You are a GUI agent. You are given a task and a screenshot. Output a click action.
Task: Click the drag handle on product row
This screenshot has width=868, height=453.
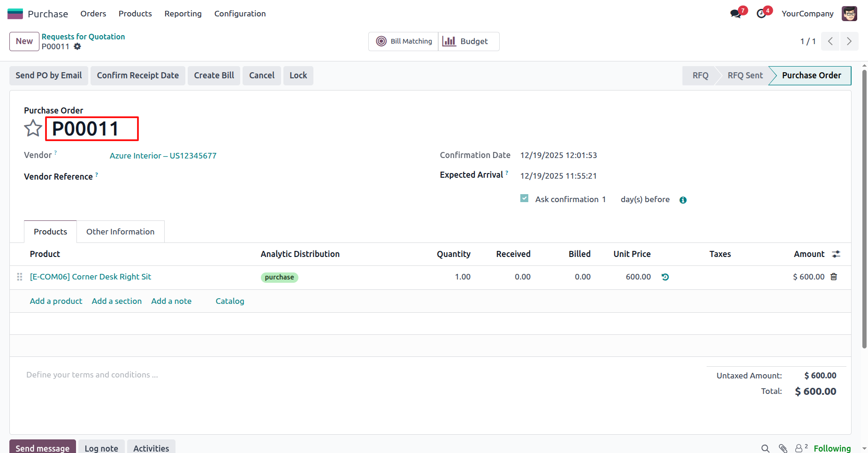point(20,277)
